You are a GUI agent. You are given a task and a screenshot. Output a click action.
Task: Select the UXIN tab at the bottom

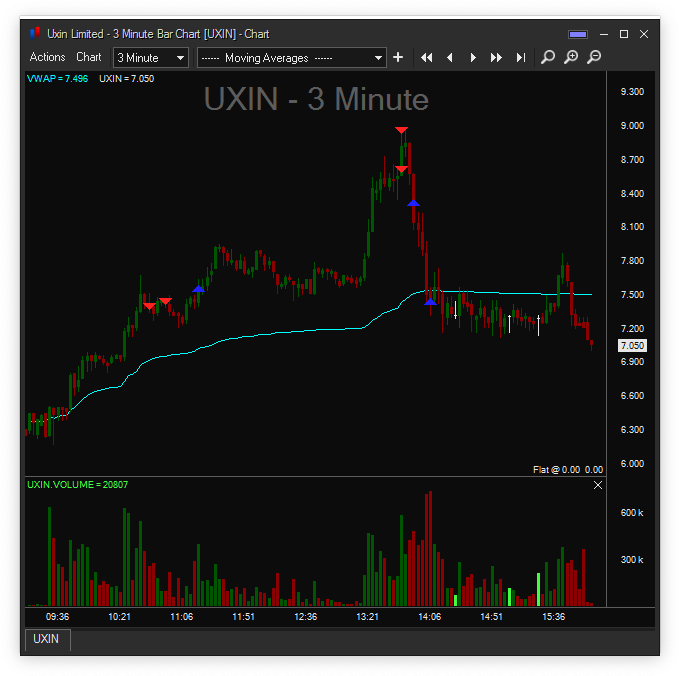pos(47,639)
